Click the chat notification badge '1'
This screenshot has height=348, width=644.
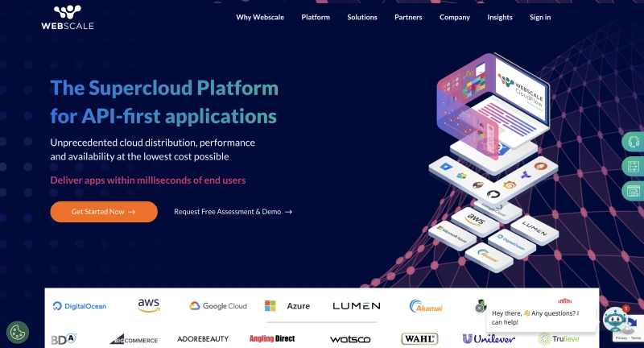(x=625, y=309)
